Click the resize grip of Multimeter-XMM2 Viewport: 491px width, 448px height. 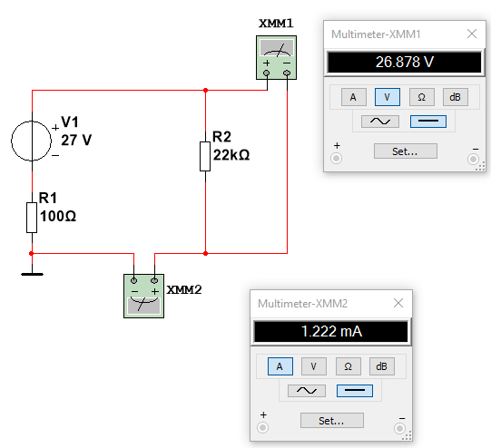click(x=407, y=436)
